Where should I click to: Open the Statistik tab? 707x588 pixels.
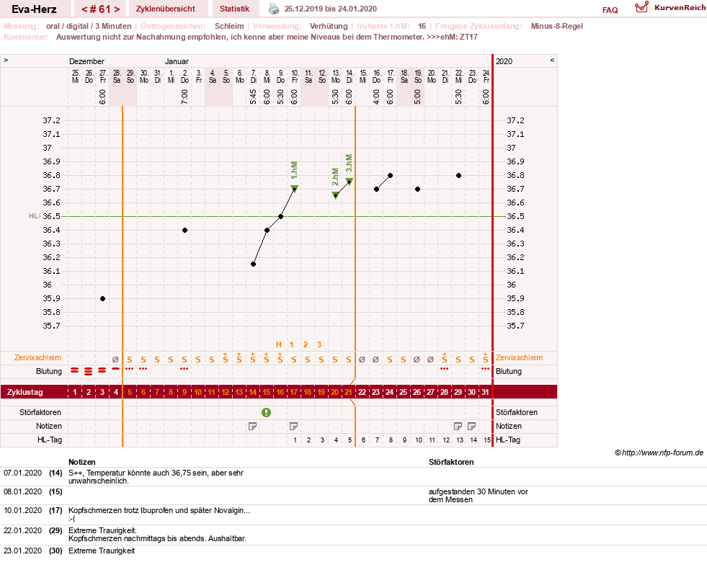pyautogui.click(x=234, y=9)
